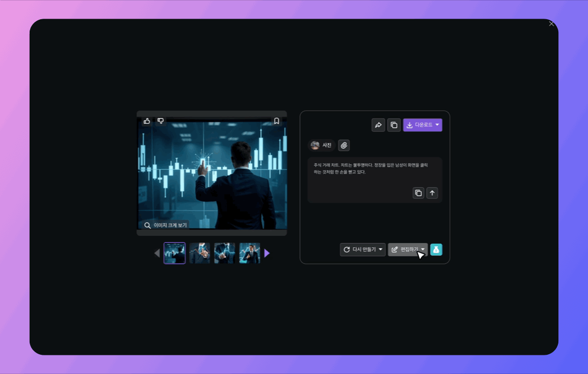
Task: Show next thumbnails with purple right arrow
Action: (x=267, y=253)
